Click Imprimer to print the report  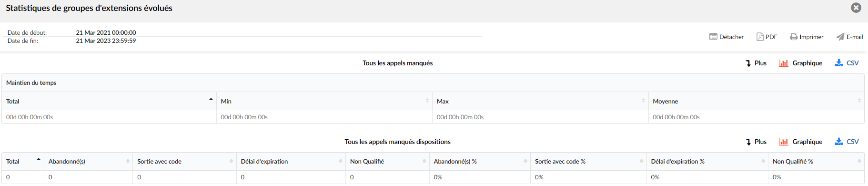(807, 37)
